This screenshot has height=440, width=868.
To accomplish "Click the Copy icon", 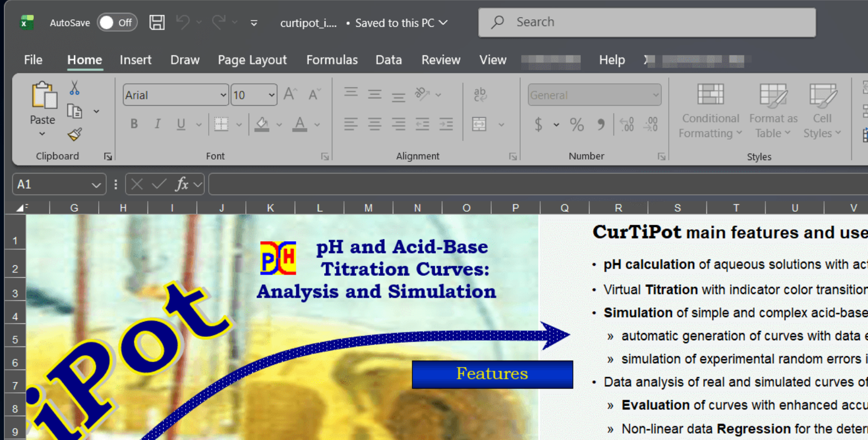I will tap(75, 111).
